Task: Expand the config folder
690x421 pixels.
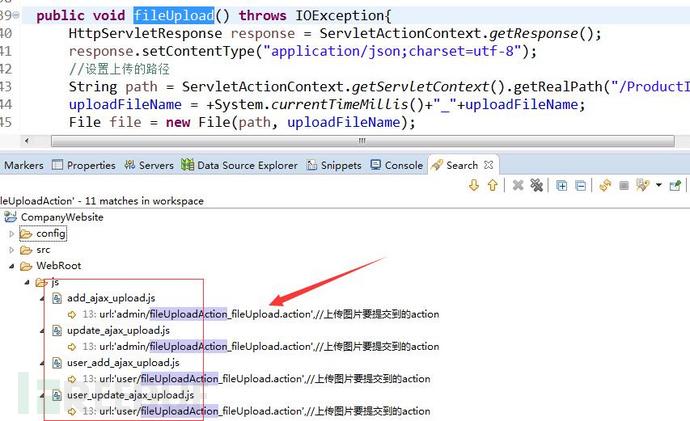Action: tap(12, 234)
